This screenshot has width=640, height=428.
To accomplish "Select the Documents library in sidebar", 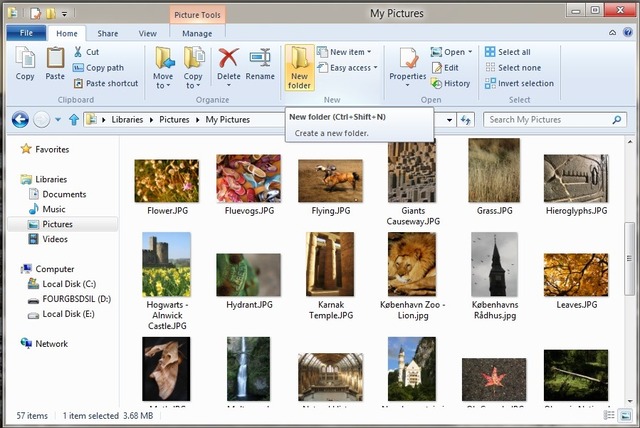I will tap(64, 194).
